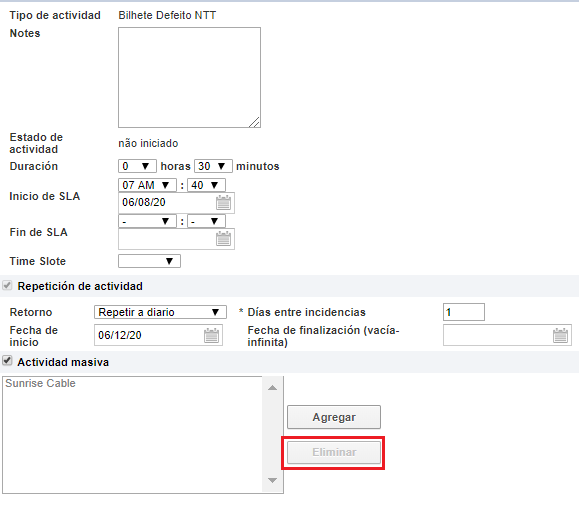Open calendar picker for Inicio de SLA

tap(223, 202)
